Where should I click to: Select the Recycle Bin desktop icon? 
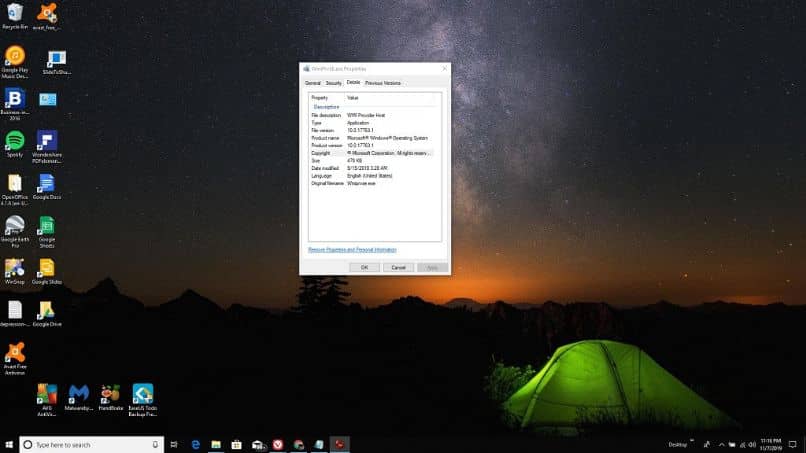tap(15, 16)
